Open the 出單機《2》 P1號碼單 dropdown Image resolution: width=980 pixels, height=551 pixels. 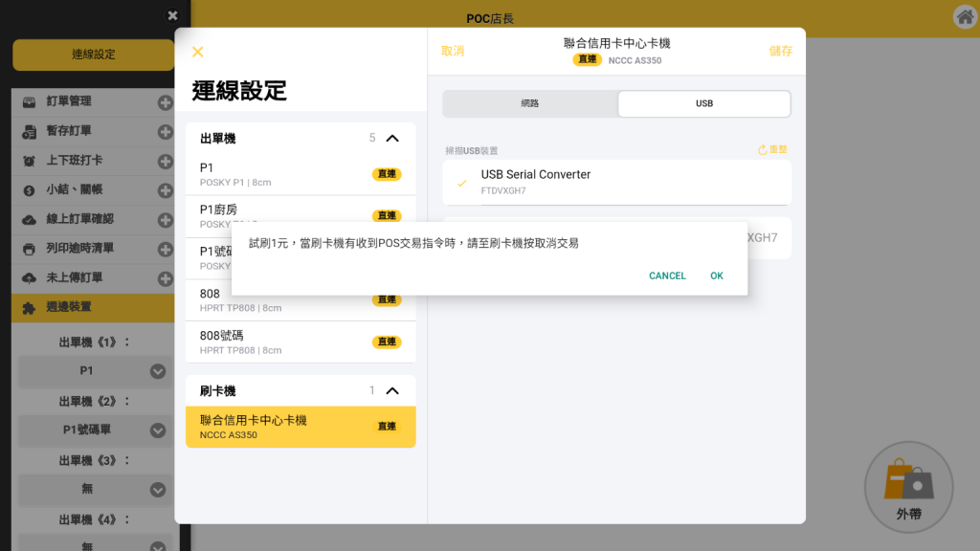tap(94, 430)
